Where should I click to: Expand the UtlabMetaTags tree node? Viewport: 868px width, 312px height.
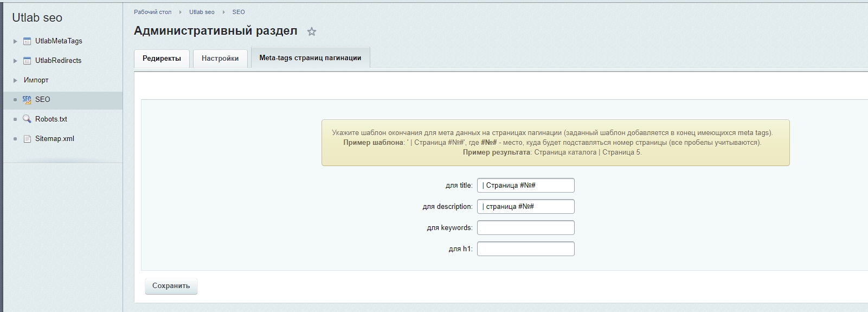coord(15,41)
